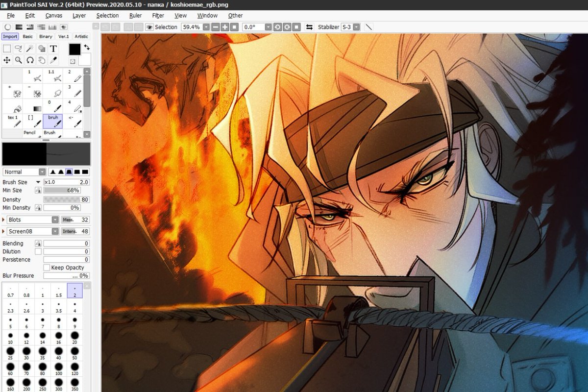588x392 pixels.
Task: Swap foreground and background colors
Action: pyautogui.click(x=87, y=47)
